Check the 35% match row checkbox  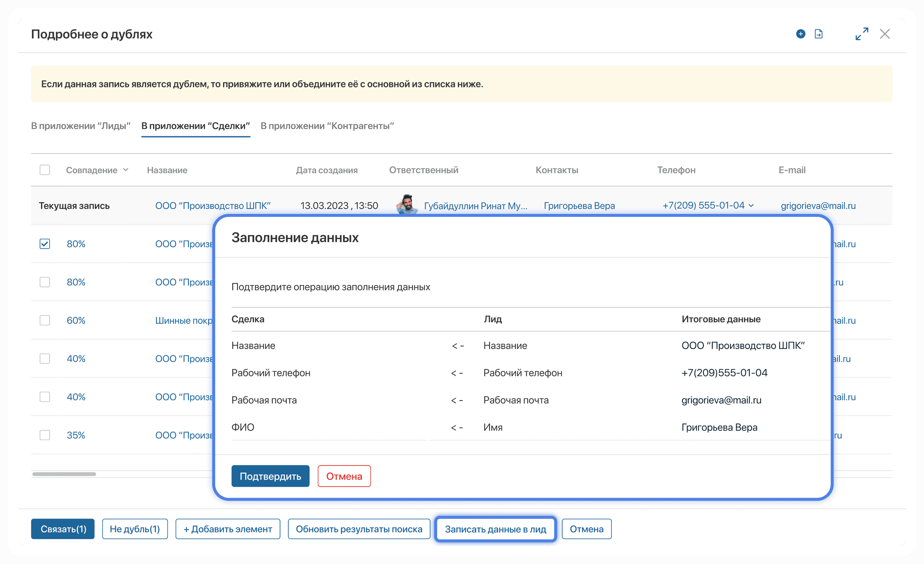tap(45, 435)
